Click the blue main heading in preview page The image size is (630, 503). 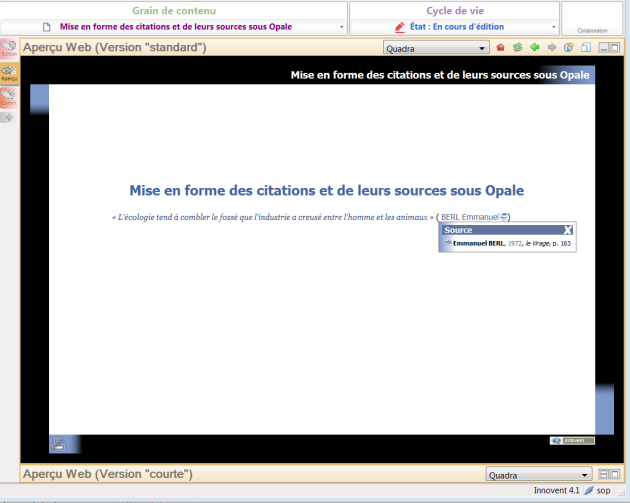pyautogui.click(x=327, y=190)
